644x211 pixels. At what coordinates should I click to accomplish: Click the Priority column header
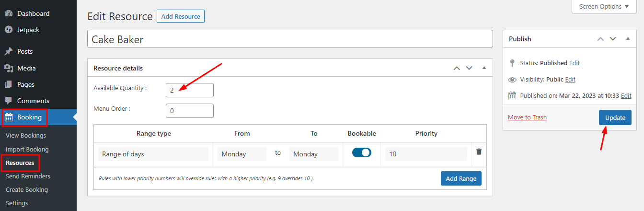426,133
